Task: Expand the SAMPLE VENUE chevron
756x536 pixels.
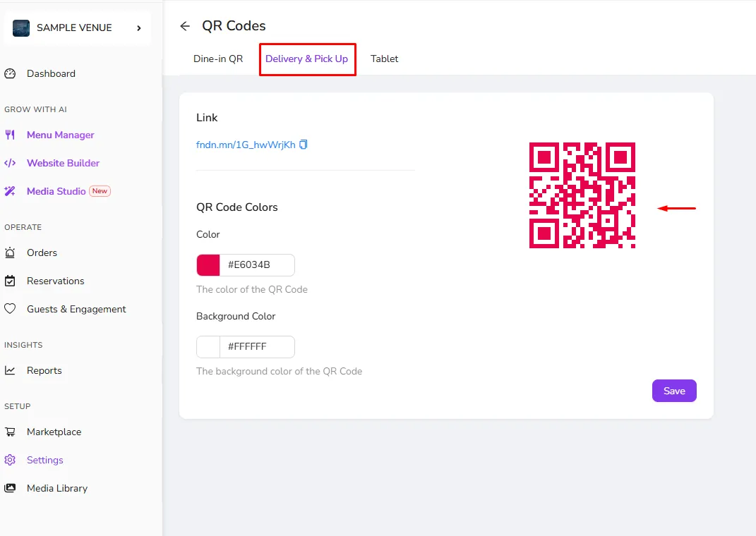Action: 139,28
